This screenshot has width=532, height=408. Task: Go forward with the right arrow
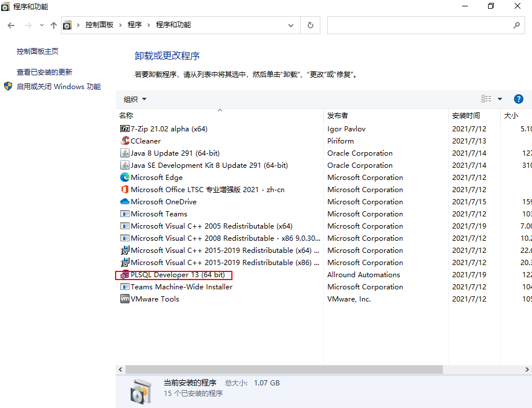(x=28, y=25)
